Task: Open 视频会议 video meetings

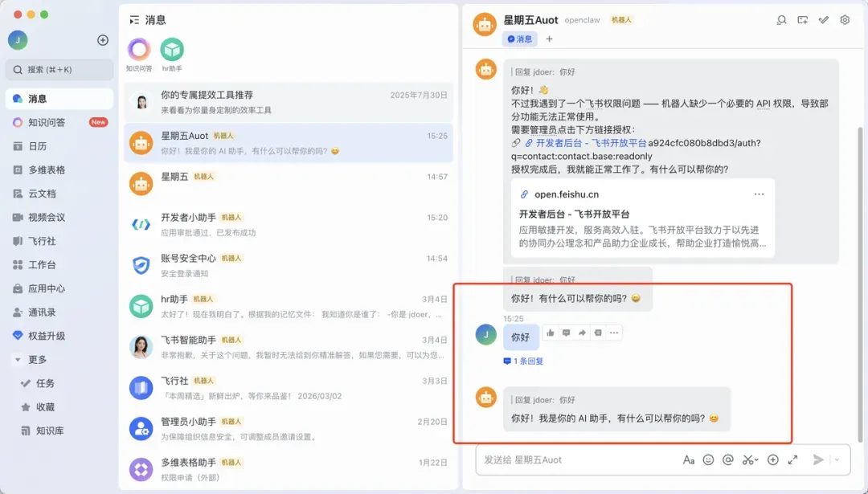Action: tap(59, 218)
